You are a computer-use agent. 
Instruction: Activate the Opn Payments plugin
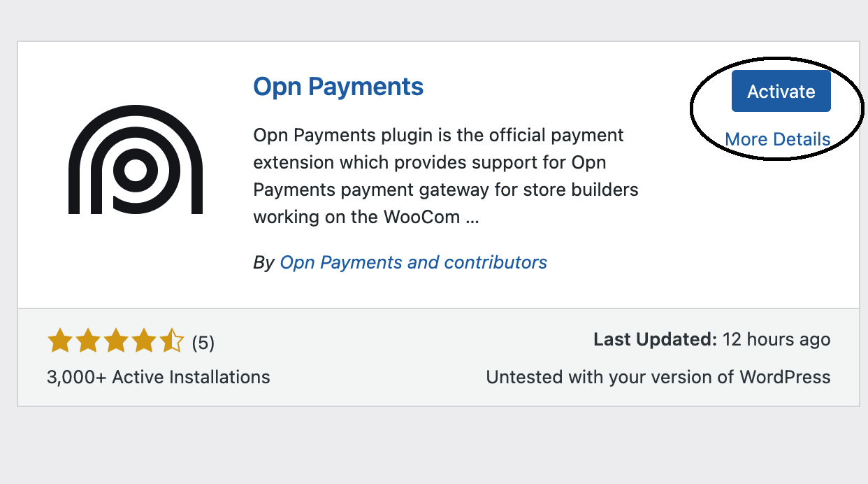point(781,91)
